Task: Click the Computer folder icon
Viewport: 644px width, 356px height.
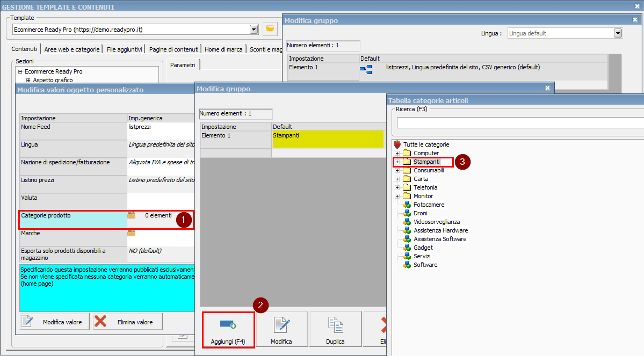Action: [407, 152]
